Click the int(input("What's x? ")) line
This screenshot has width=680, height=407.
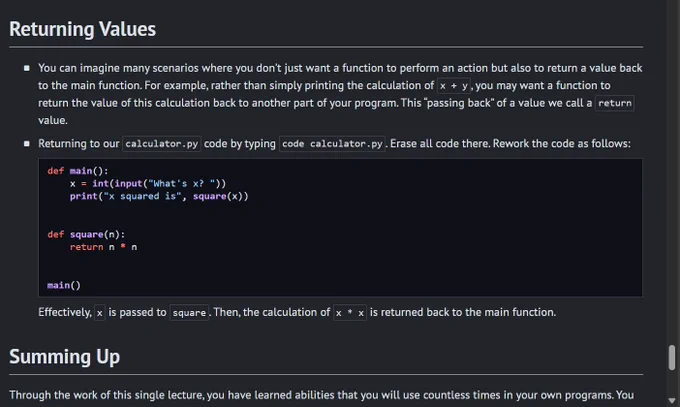pyautogui.click(x=148, y=184)
